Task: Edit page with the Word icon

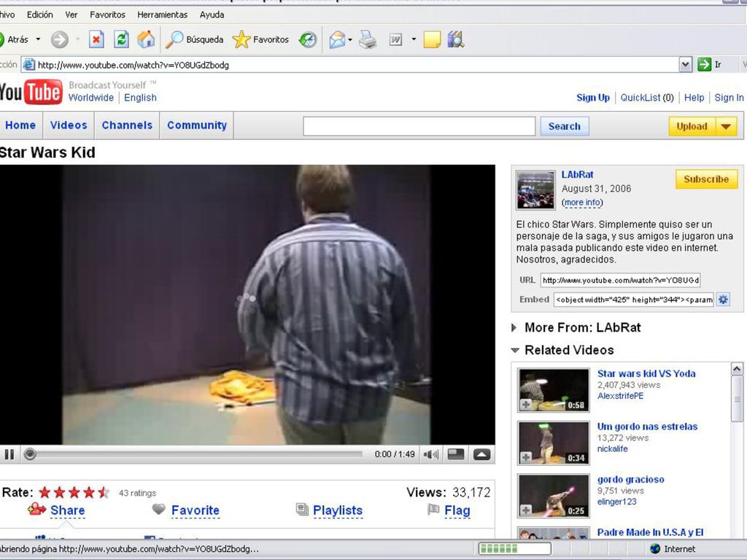Action: [x=395, y=39]
